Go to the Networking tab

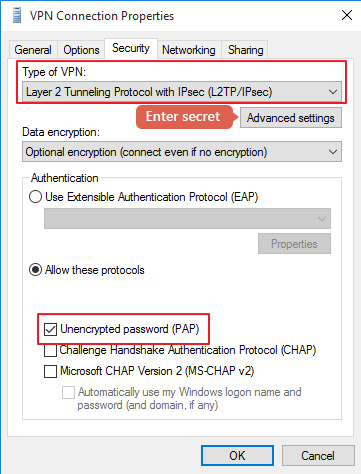[189, 50]
